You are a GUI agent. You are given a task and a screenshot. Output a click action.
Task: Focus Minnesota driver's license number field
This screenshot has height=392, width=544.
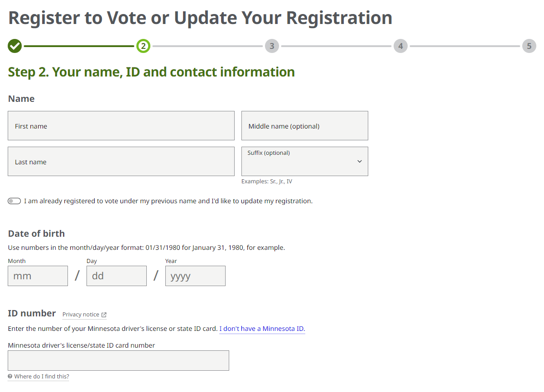[x=118, y=360]
